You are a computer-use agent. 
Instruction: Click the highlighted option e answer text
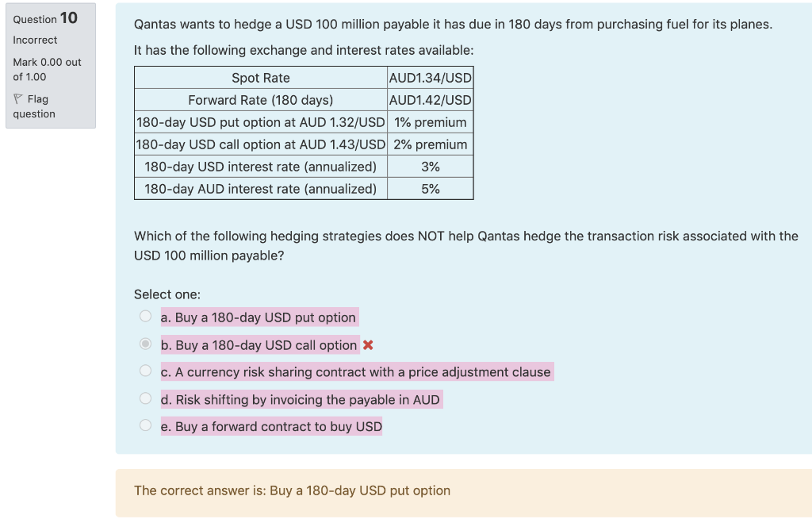(x=270, y=425)
